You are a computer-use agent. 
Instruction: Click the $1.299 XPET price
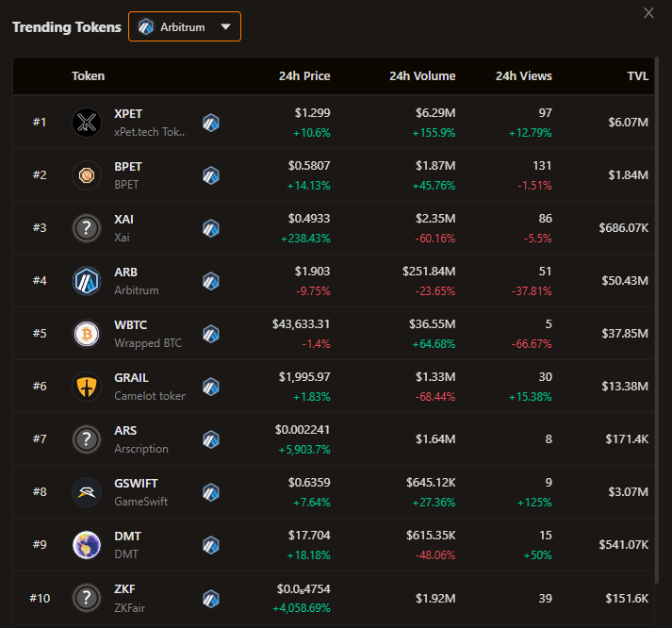[312, 113]
